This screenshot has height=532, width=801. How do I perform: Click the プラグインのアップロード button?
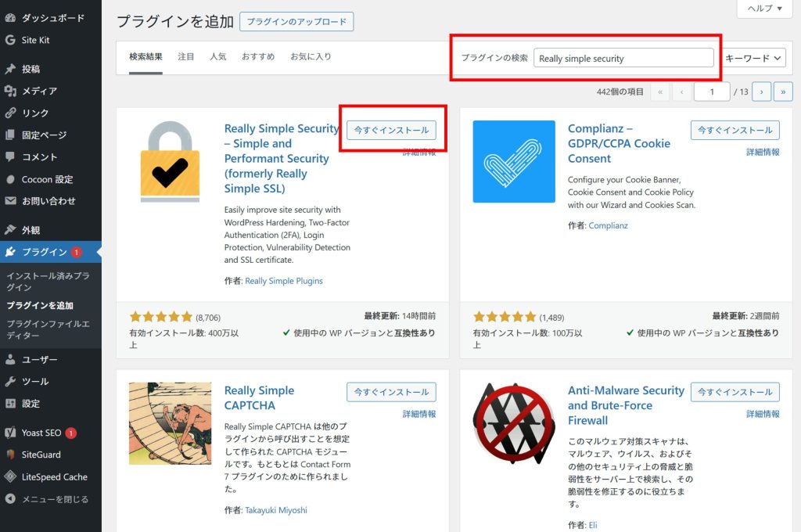click(296, 22)
